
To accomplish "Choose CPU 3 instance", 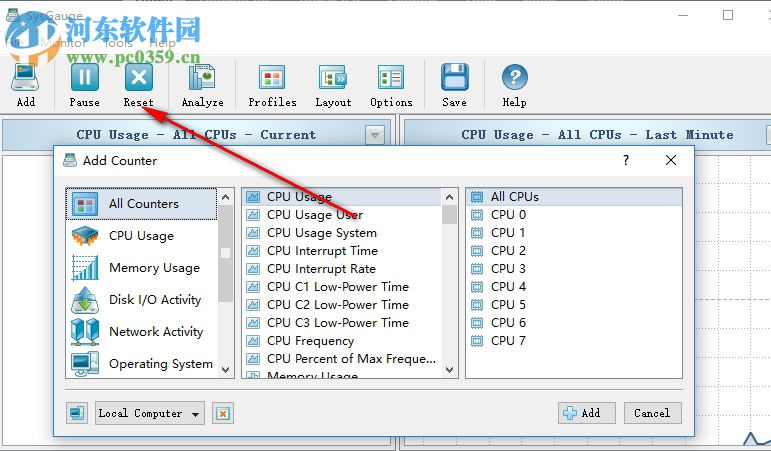I will tap(574, 269).
